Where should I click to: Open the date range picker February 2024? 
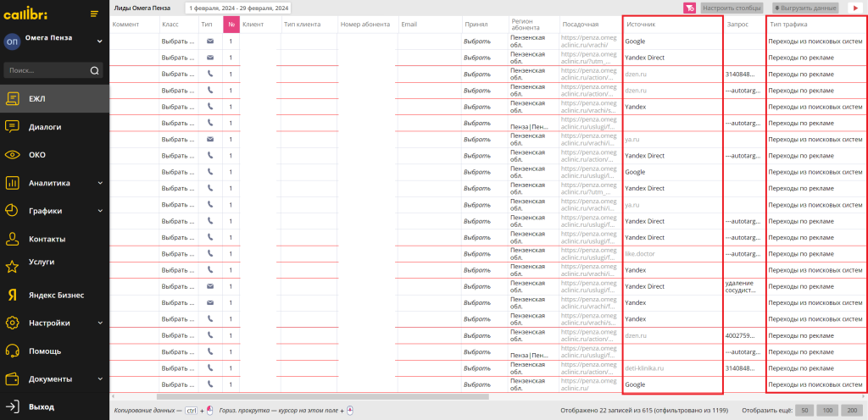[238, 8]
